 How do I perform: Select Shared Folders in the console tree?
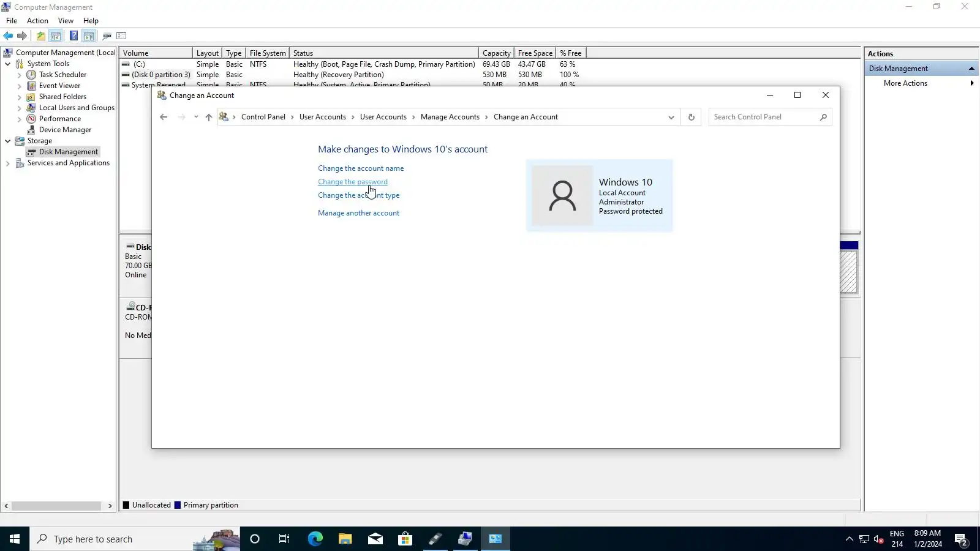coord(62,97)
